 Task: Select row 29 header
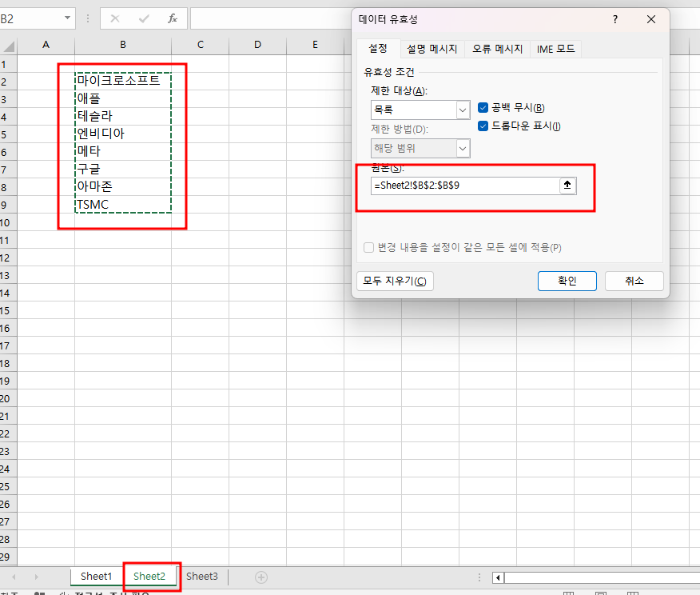pyautogui.click(x=8, y=557)
